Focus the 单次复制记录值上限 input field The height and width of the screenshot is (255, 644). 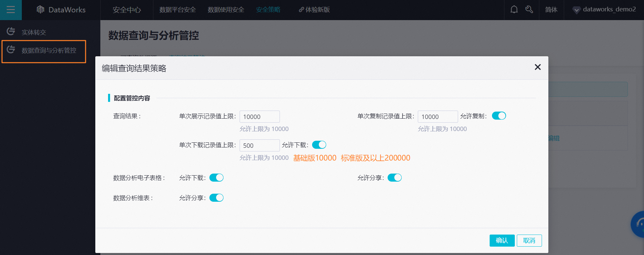click(x=438, y=117)
